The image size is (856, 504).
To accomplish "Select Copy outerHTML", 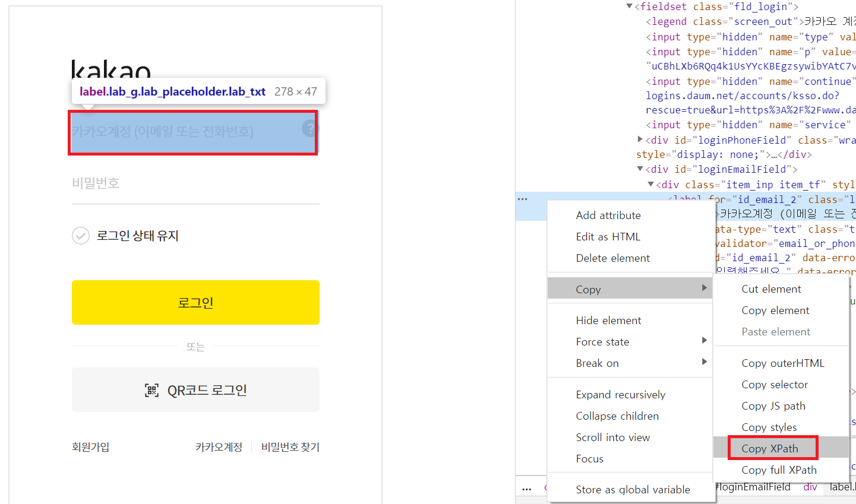I will click(781, 363).
